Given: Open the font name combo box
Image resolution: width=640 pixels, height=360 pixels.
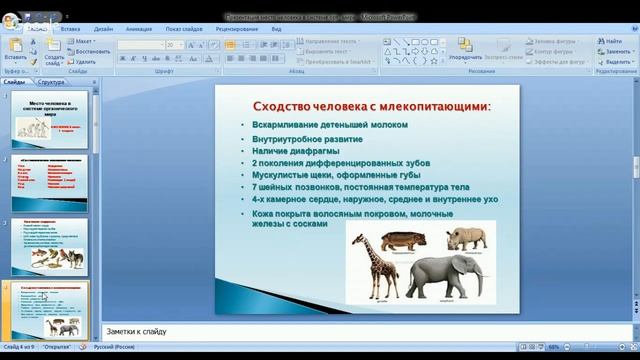Looking at the screenshot, I should coord(141,45).
